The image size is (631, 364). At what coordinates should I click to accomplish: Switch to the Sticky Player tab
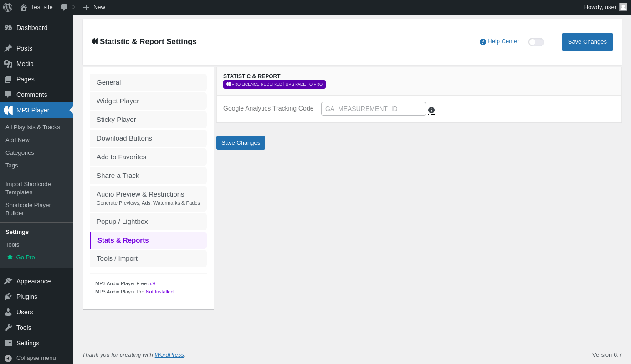(148, 120)
